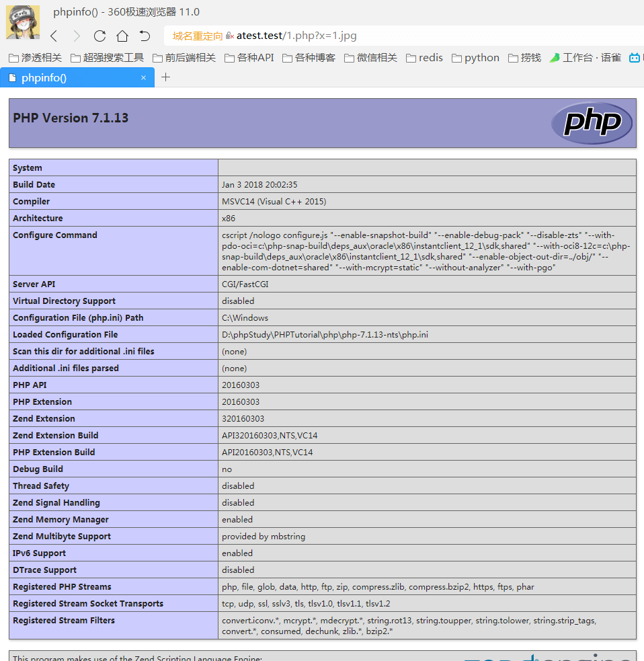The width and height of the screenshot is (644, 661).
Task: Click the blue bilibili bookmark icon
Action: 635,58
